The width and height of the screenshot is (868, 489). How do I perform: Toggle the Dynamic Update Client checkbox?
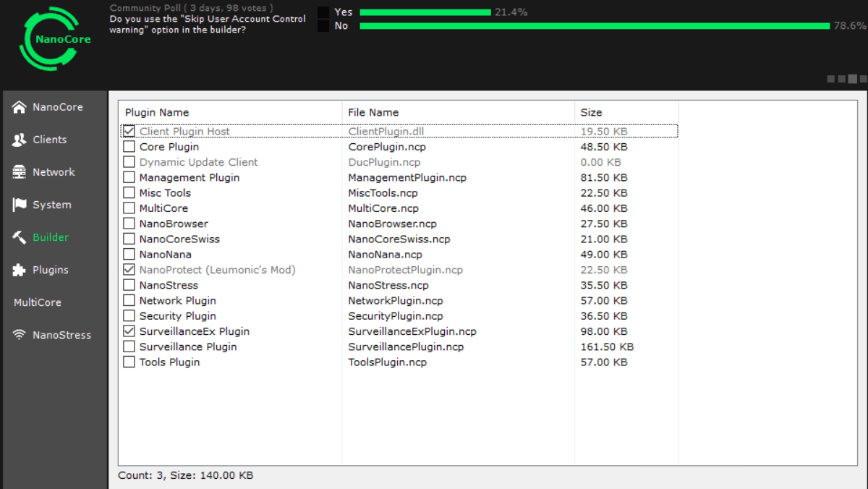tap(129, 162)
